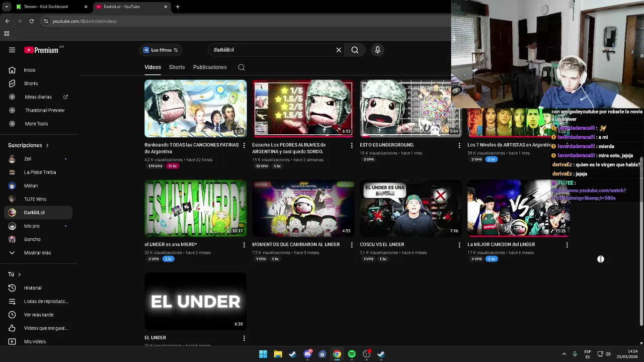644x362 pixels.
Task: Play the Rankeando CANCIONES PATRIAS thumbnail
Action: (196, 109)
